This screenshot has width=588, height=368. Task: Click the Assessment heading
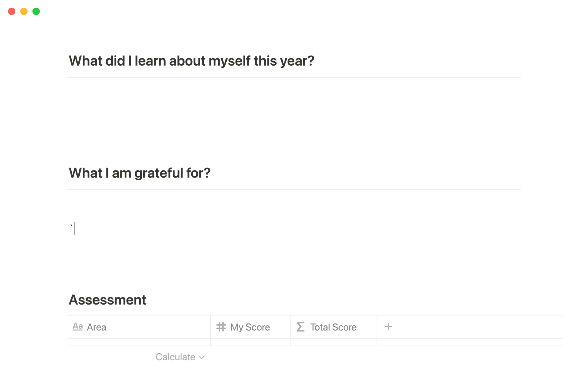[x=107, y=300]
